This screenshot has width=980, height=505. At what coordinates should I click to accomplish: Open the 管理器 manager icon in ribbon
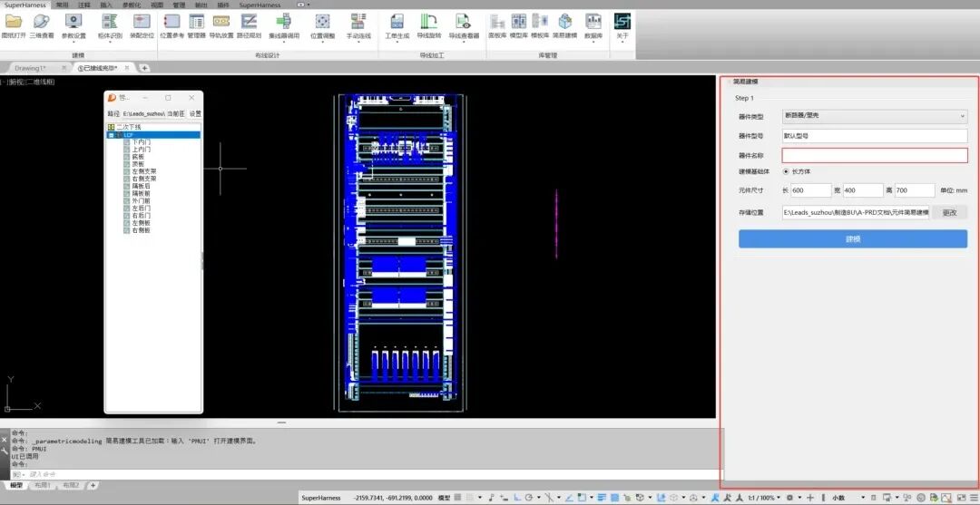point(196,22)
